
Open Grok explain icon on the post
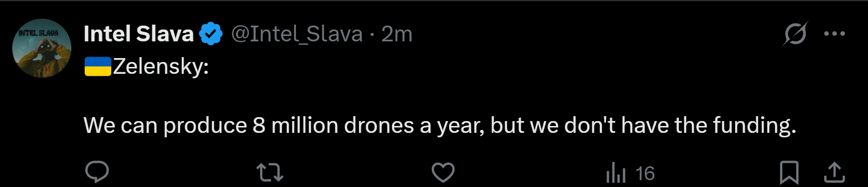coord(795,33)
